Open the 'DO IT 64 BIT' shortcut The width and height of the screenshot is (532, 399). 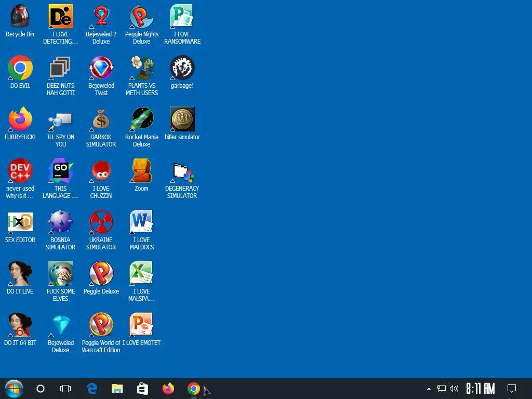click(20, 325)
